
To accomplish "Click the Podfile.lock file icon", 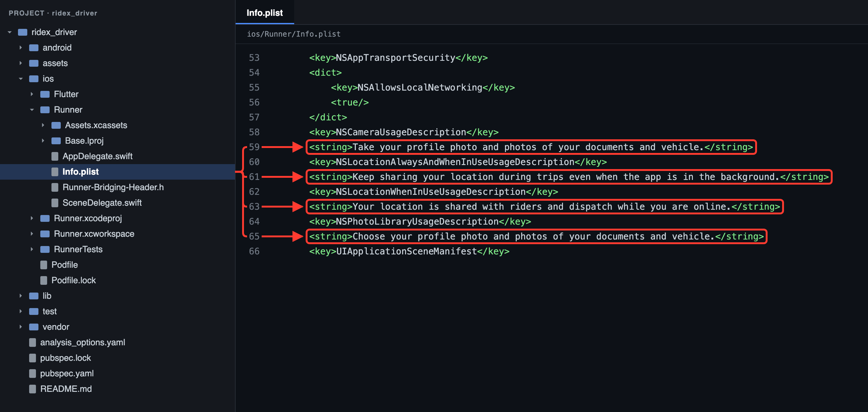I will (x=44, y=280).
